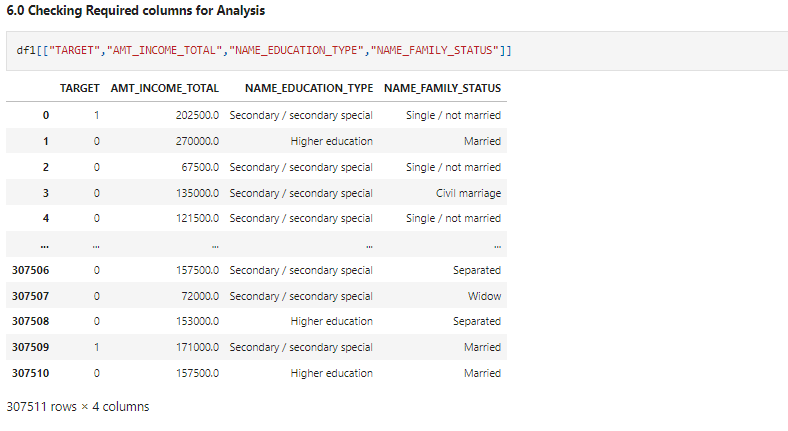Click 'Secondary / secondary special' in row 3
Image resolution: width=788 pixels, height=431 pixels.
301,193
